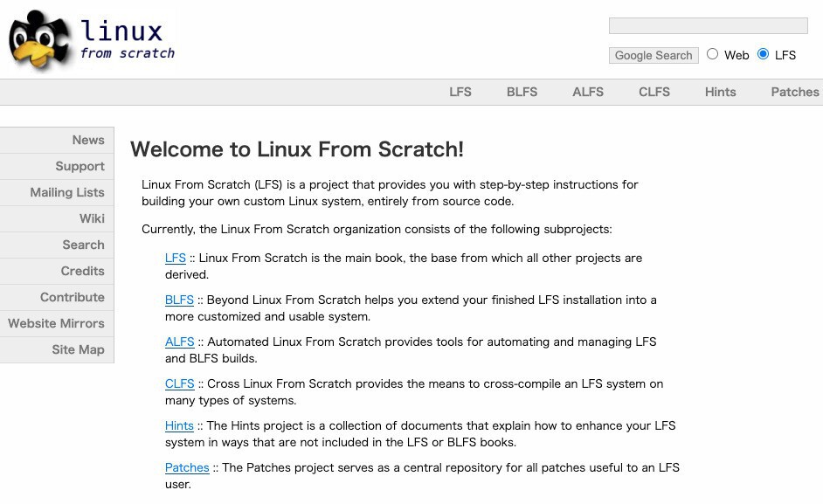Open the BLFS top navigation tab
This screenshot has width=823, height=504.
pos(522,92)
